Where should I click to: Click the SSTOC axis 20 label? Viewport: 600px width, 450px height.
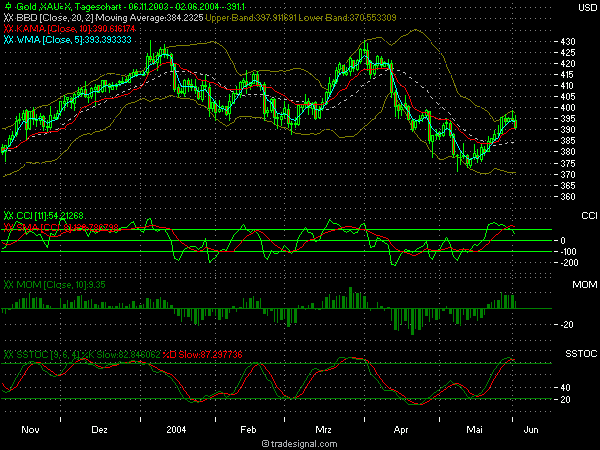click(565, 400)
